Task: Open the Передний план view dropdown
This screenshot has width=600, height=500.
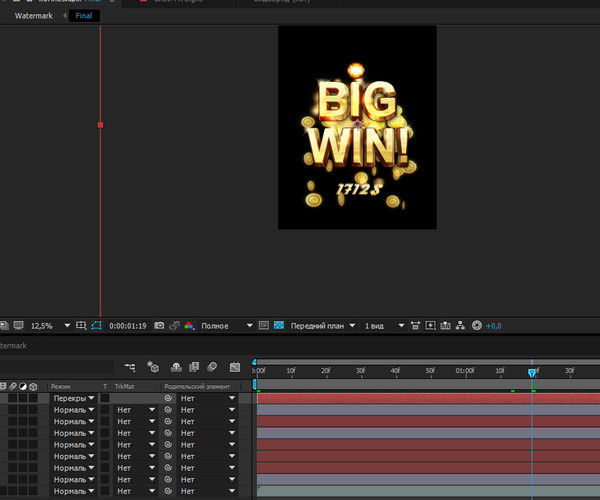Action: click(323, 326)
